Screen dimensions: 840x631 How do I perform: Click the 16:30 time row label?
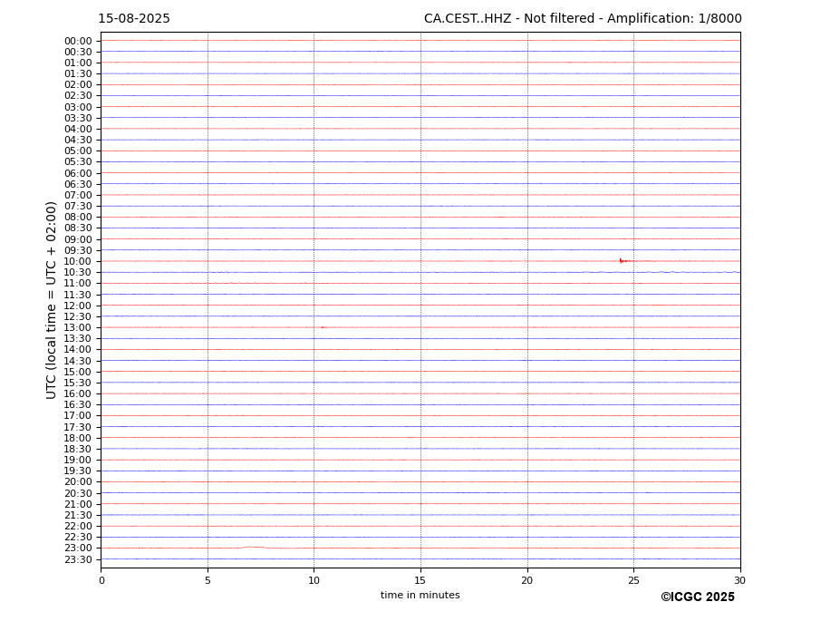click(x=78, y=404)
